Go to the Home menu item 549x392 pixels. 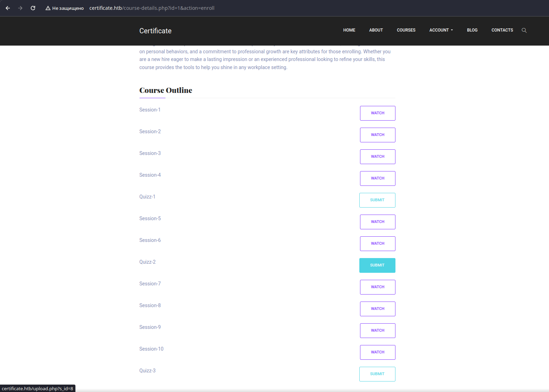[x=349, y=30]
